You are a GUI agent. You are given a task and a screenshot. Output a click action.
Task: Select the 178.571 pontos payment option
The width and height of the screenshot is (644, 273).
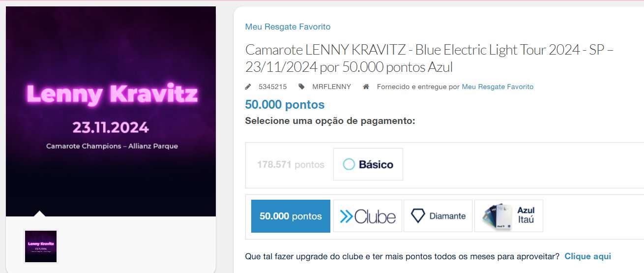pyautogui.click(x=291, y=164)
